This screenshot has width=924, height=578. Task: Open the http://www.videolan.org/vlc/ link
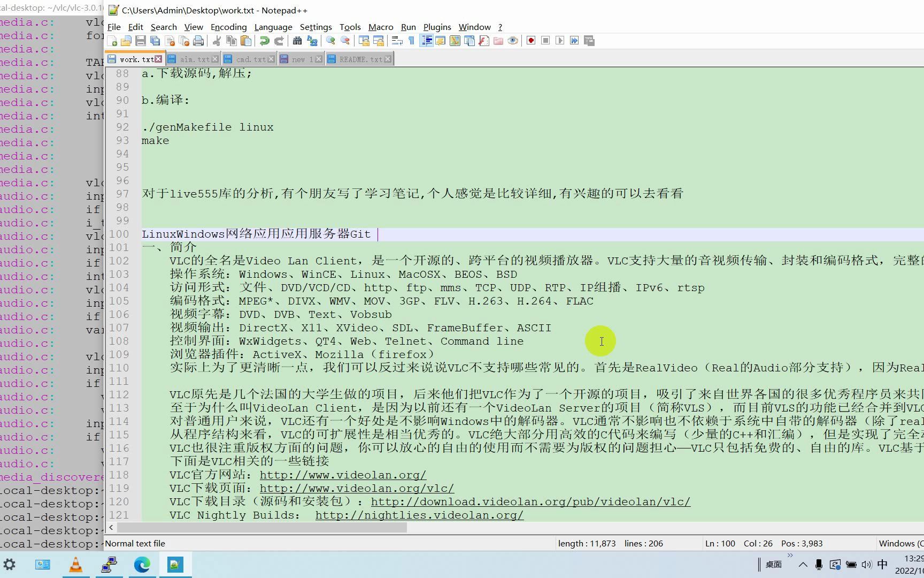coord(357,489)
